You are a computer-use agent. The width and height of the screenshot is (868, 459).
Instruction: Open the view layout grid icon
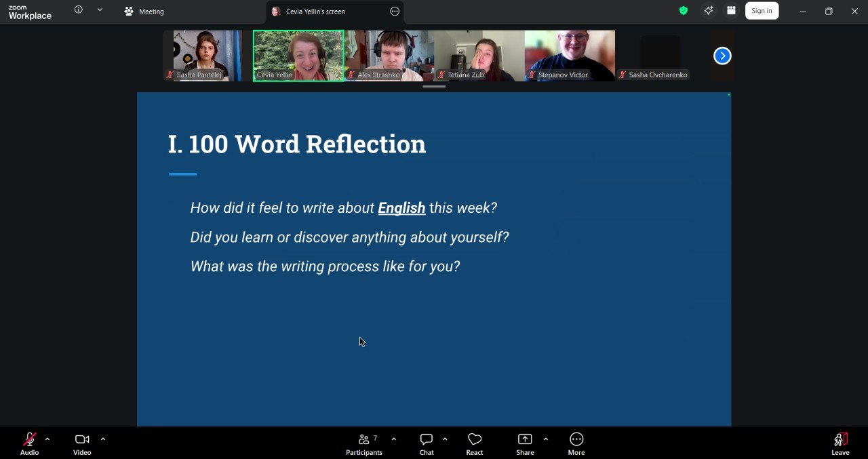(731, 11)
